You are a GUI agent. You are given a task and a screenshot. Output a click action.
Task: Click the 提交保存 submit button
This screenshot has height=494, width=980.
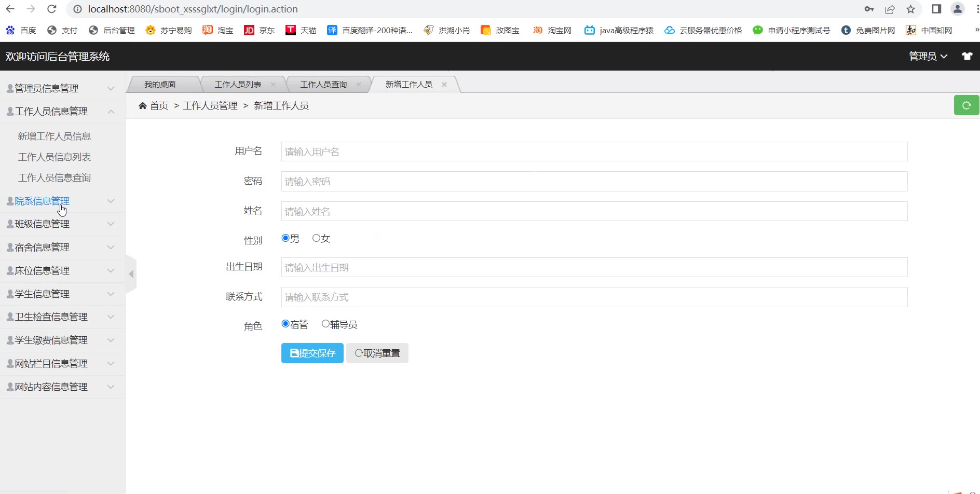click(x=312, y=353)
